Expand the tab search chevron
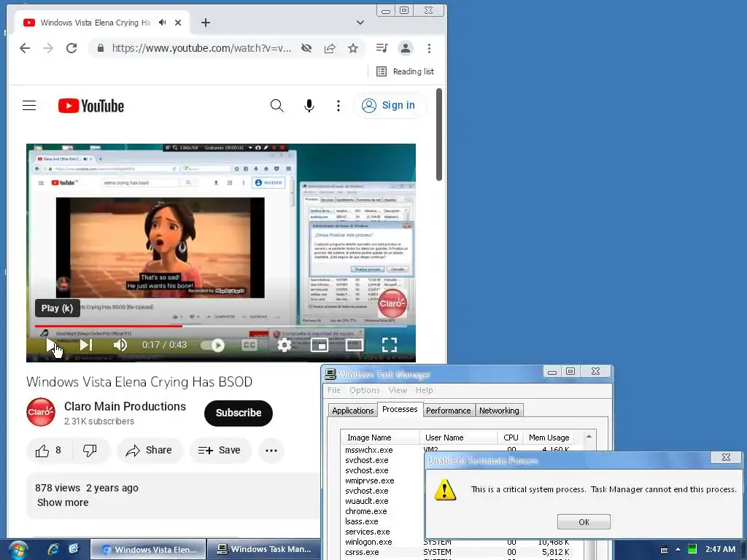The width and height of the screenshot is (747, 560). click(360, 23)
